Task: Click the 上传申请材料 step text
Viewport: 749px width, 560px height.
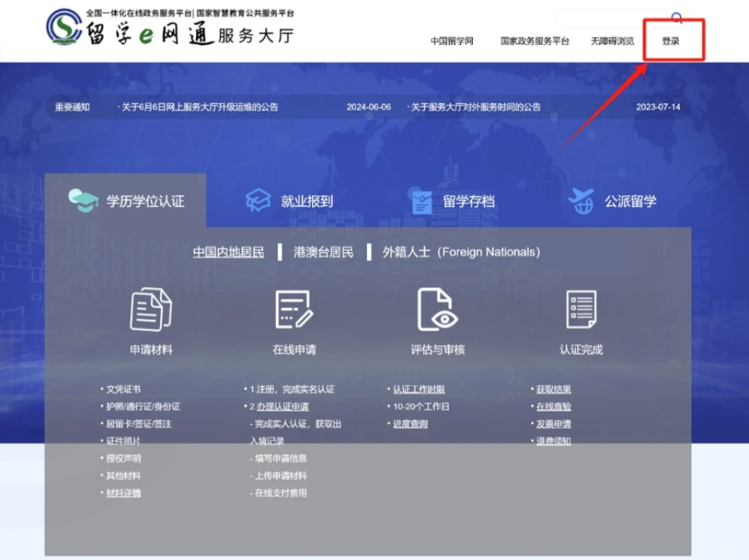Action: (x=281, y=475)
